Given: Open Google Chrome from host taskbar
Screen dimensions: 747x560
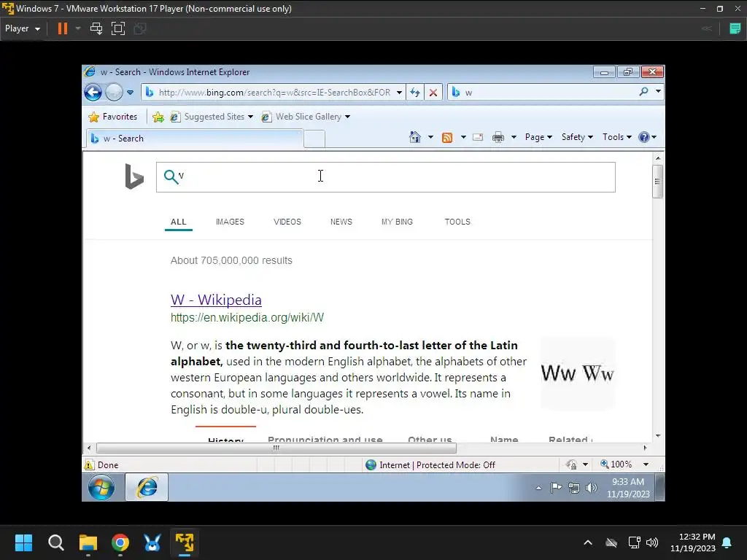Looking at the screenshot, I should pyautogui.click(x=120, y=542).
